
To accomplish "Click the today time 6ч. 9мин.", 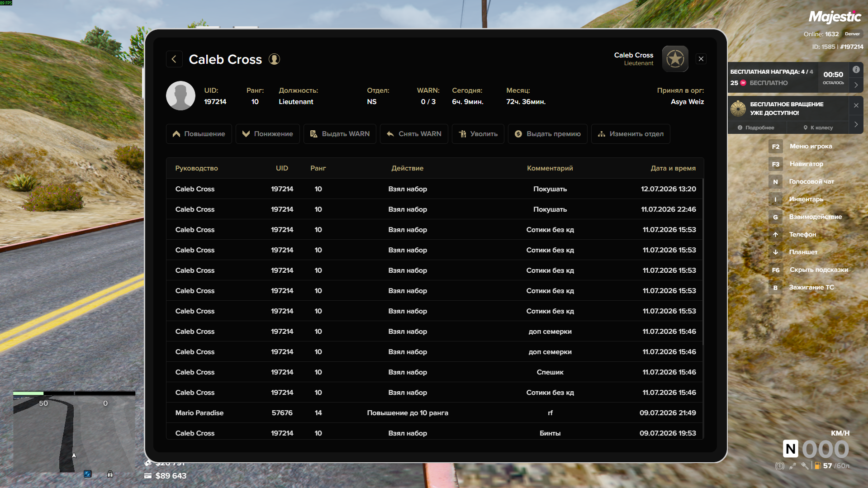I will (x=468, y=102).
